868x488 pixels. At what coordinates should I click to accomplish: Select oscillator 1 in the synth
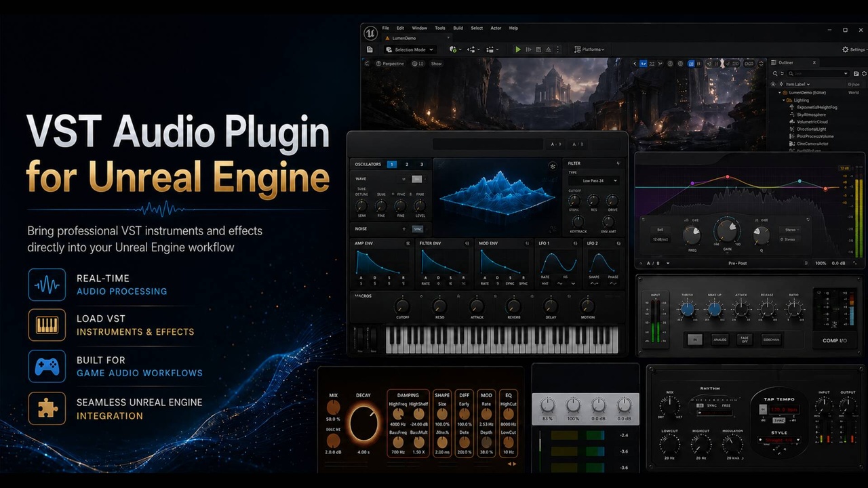(392, 164)
